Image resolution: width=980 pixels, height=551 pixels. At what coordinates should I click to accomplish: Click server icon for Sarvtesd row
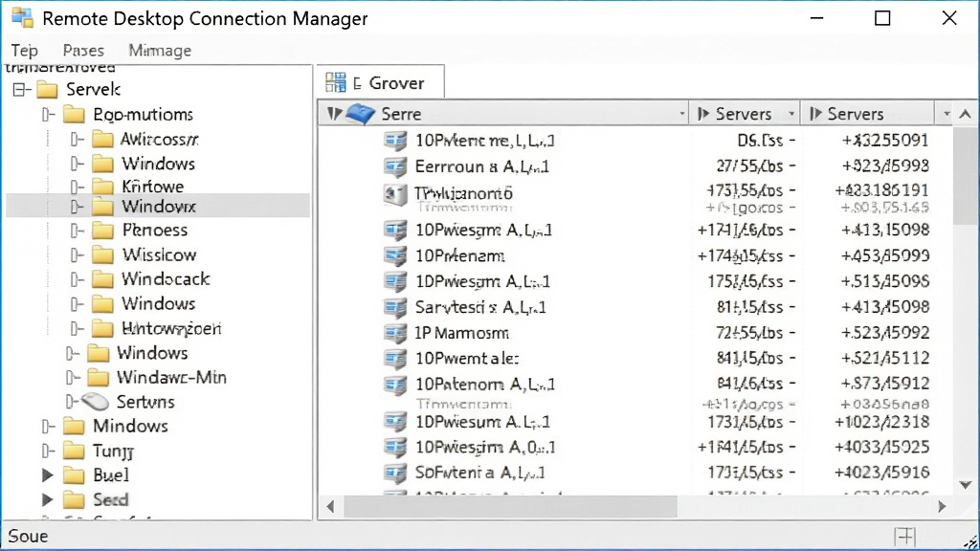395,307
